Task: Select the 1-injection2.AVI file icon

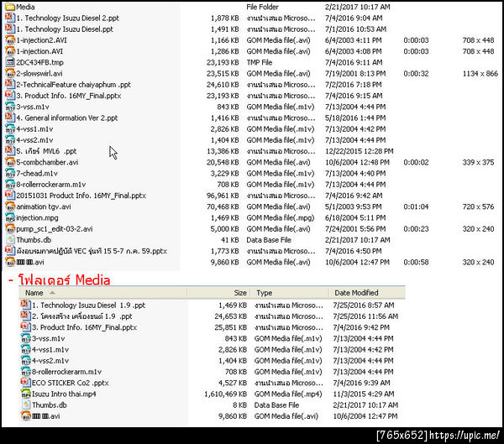Action: [x=10, y=39]
